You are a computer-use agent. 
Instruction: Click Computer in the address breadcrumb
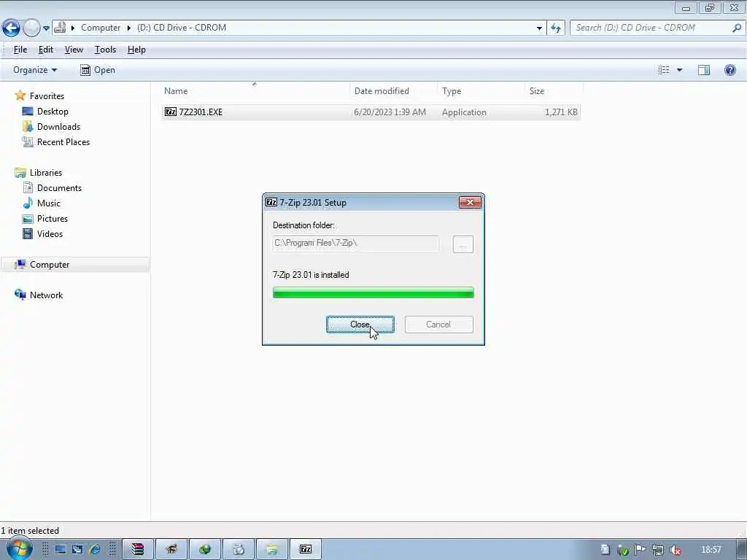[x=101, y=28]
